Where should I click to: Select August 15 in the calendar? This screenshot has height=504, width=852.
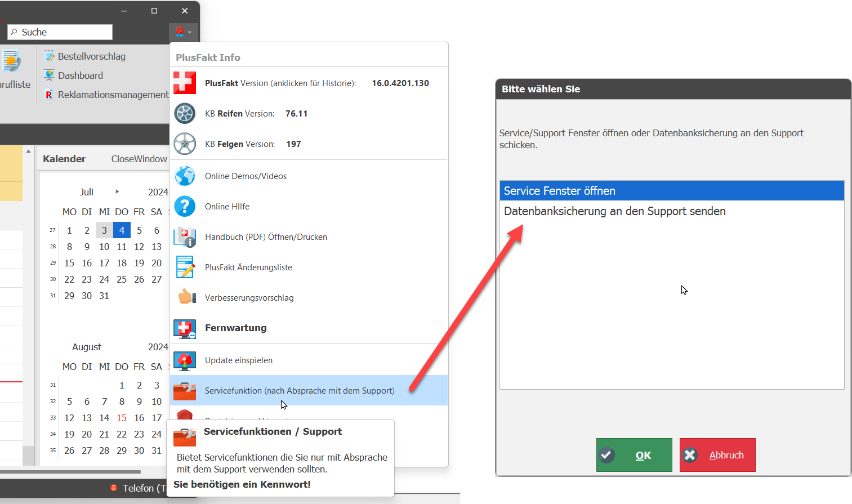tap(122, 418)
